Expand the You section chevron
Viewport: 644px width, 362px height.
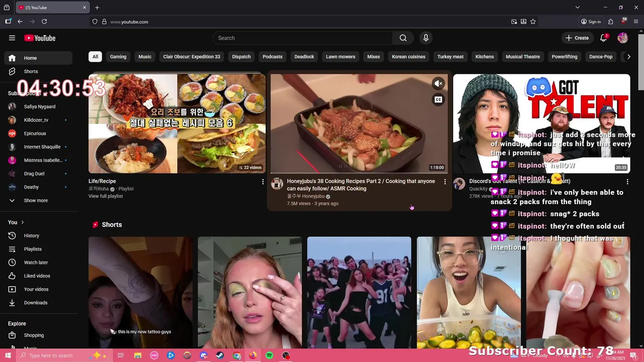point(22,222)
